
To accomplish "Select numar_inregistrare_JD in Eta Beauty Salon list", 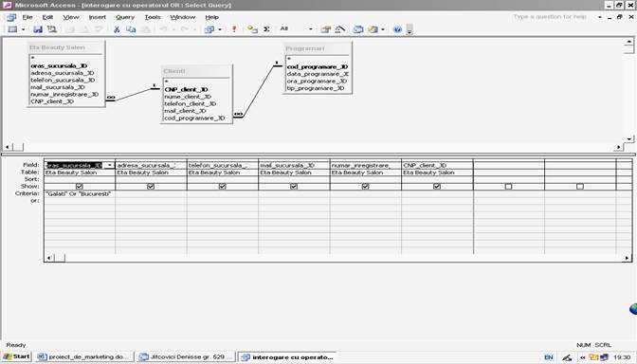I will pyautogui.click(x=64, y=94).
